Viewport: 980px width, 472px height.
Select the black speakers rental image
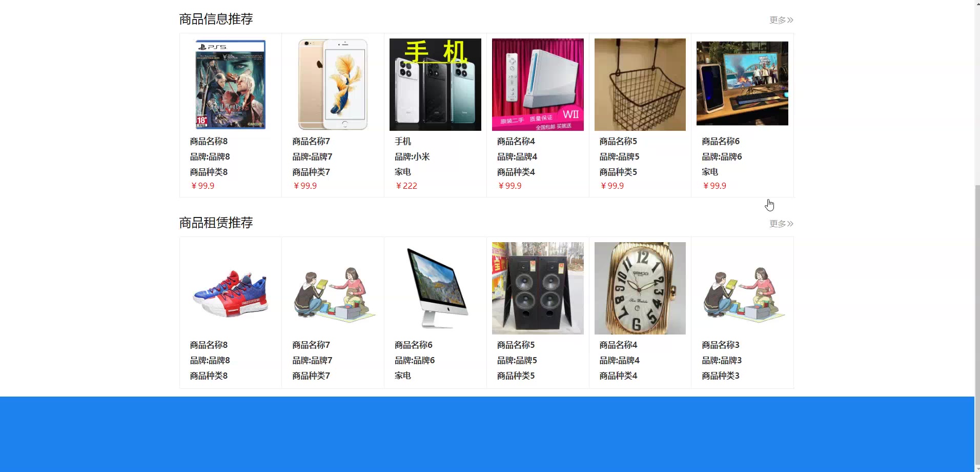538,288
